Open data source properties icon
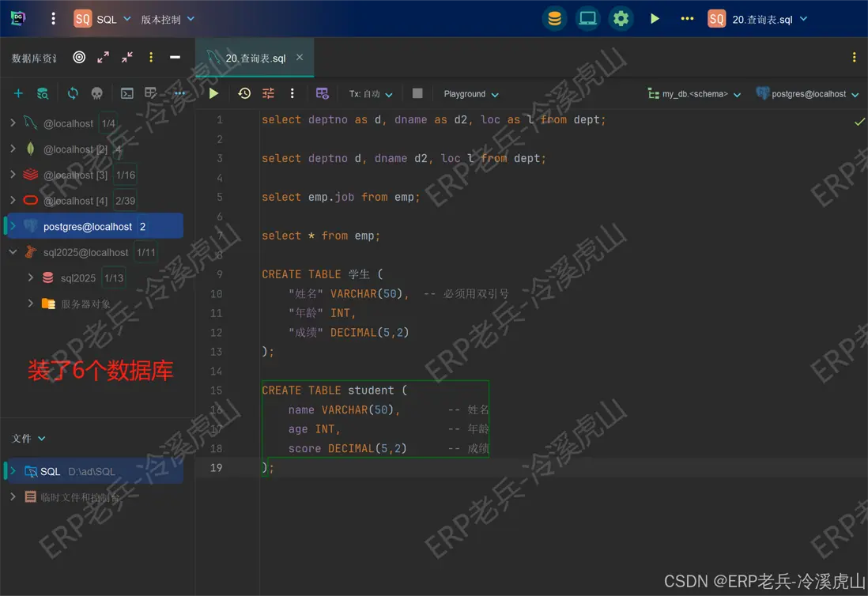Viewport: 868px width, 596px height. point(43,93)
